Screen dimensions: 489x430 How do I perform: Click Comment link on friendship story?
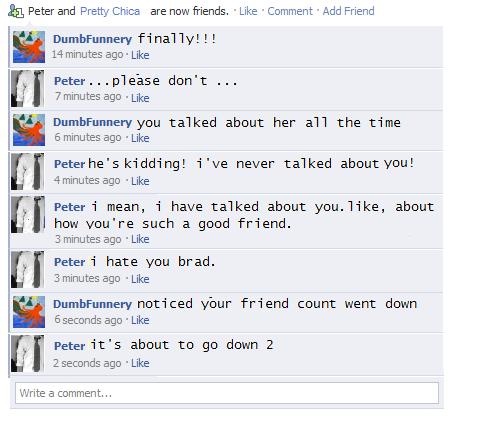pos(290,11)
